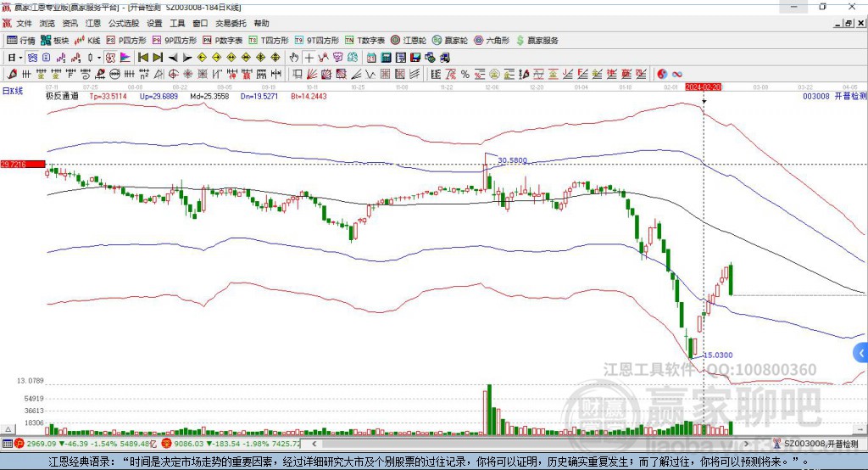868x470 pixels.
Task: Open 赢家服务 with dollar icon
Action: (537, 41)
